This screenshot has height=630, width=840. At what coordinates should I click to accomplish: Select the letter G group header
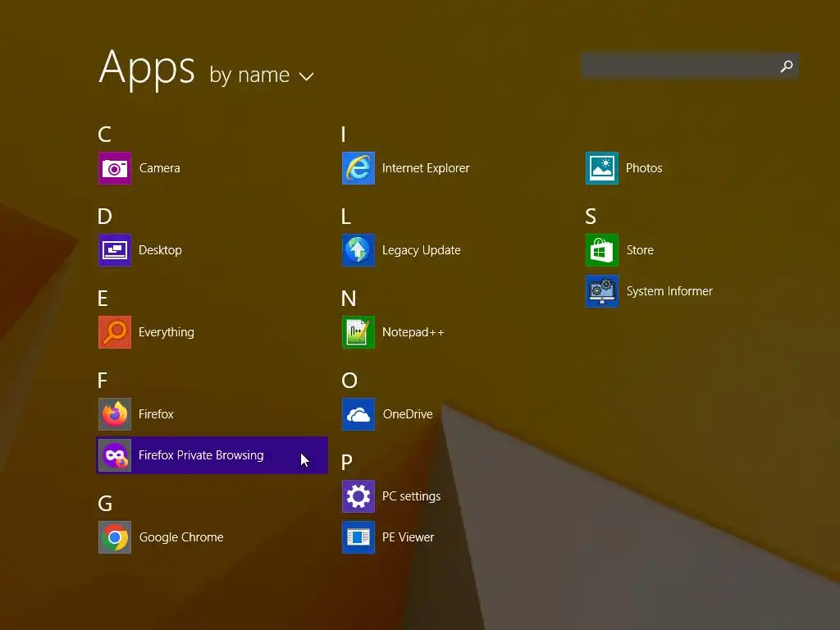point(105,504)
